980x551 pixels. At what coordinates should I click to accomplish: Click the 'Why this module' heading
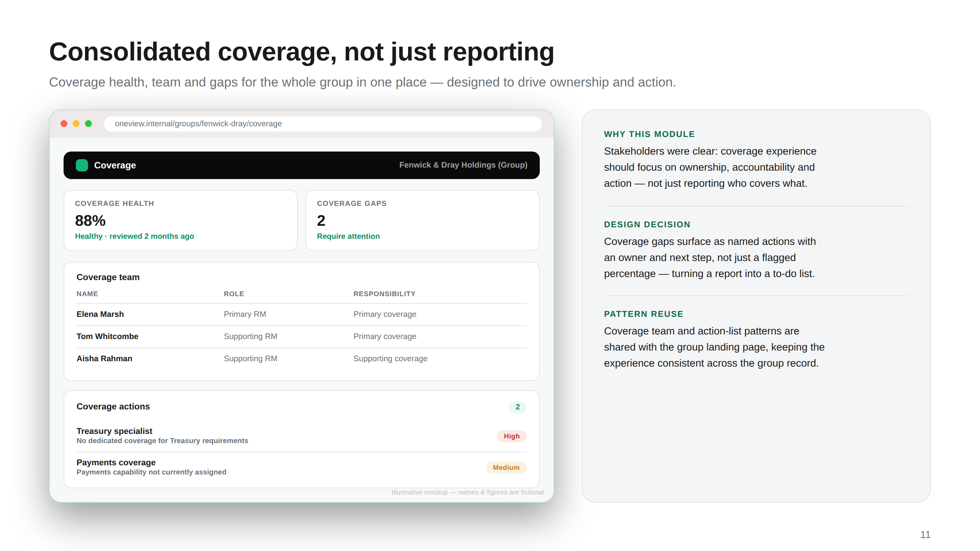pos(649,134)
